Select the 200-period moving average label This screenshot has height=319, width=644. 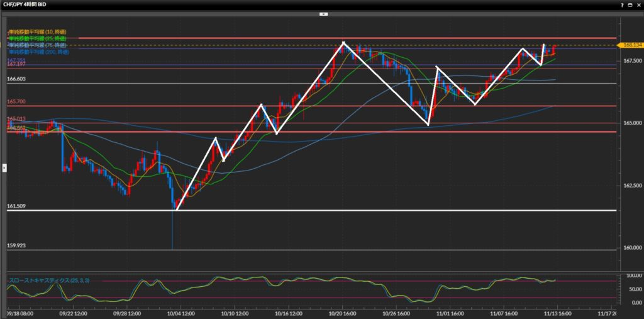[x=38, y=52]
